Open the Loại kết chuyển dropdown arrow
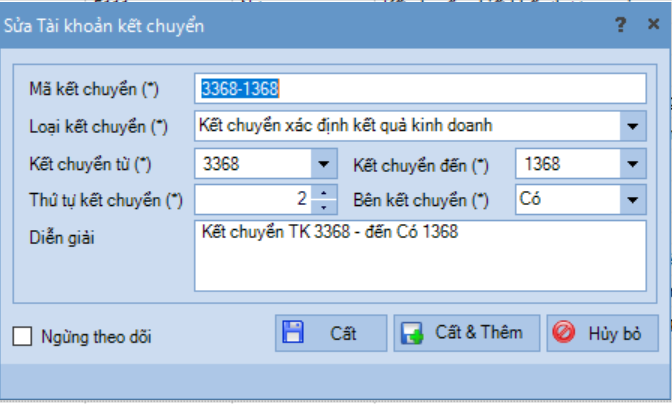The image size is (672, 404). coord(633,126)
